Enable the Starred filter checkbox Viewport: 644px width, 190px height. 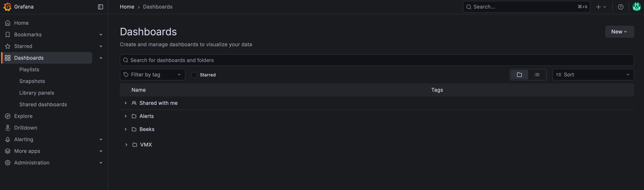[194, 75]
